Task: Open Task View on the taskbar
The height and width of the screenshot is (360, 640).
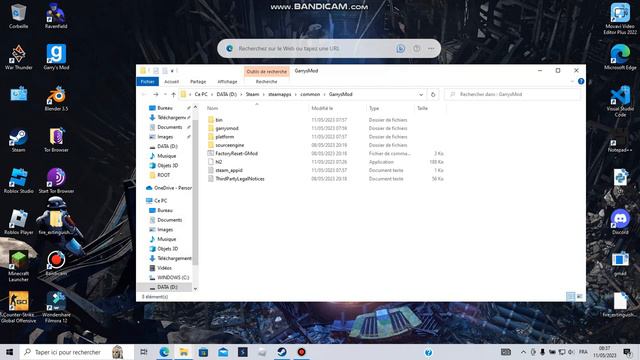Action: click(144, 352)
